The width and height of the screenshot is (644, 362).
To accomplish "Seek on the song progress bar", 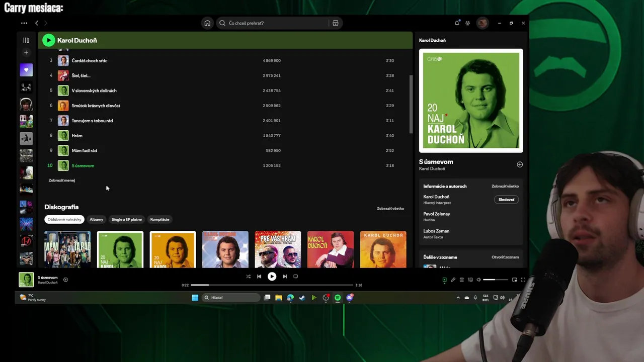I will click(272, 285).
